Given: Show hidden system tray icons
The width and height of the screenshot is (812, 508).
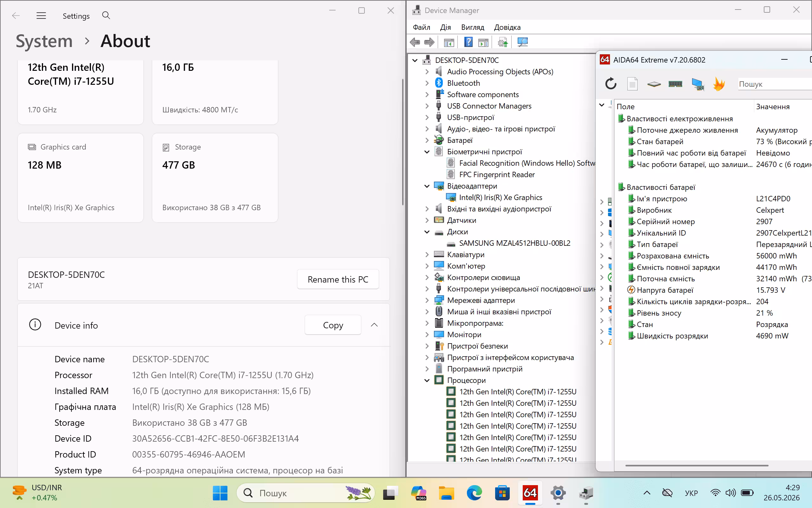Looking at the screenshot, I should 647,493.
